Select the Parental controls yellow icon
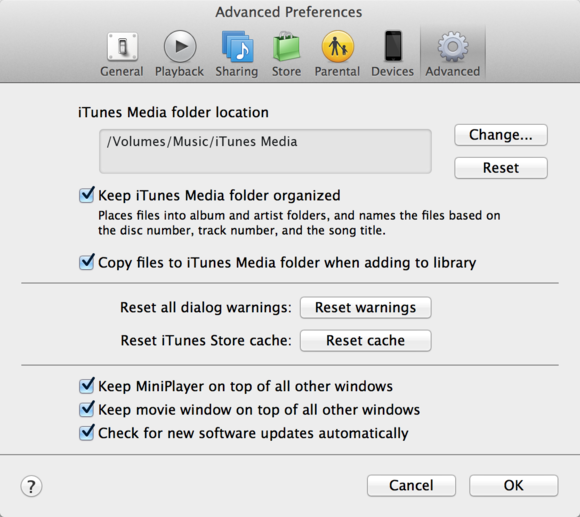The height and width of the screenshot is (517, 580). pos(337,47)
